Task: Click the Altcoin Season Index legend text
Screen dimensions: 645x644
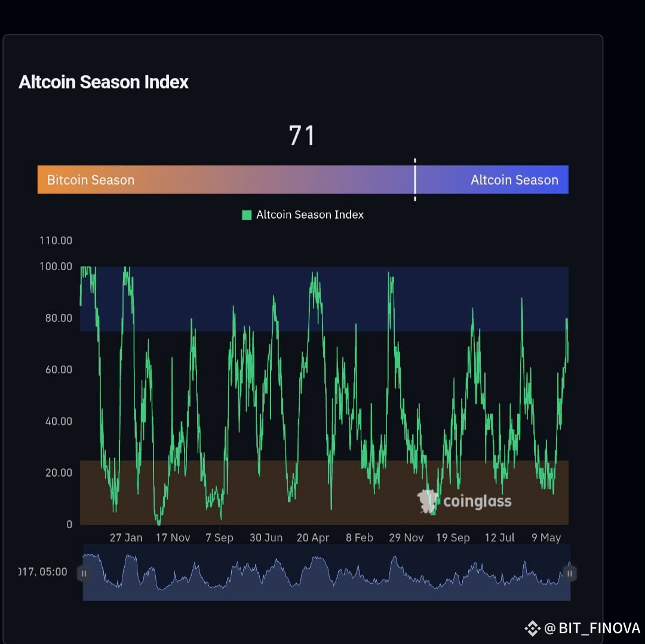Action: click(310, 215)
